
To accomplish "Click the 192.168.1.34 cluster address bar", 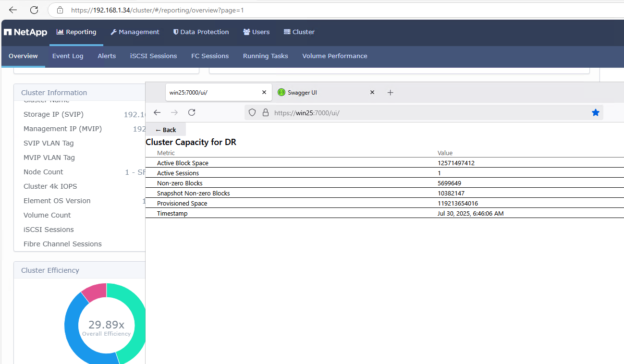I will 336,10.
